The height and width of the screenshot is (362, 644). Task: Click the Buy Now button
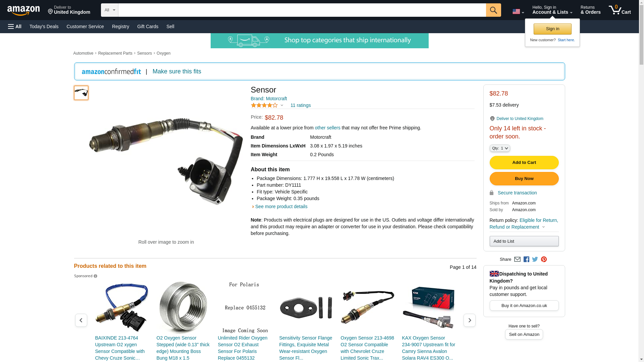point(524,179)
